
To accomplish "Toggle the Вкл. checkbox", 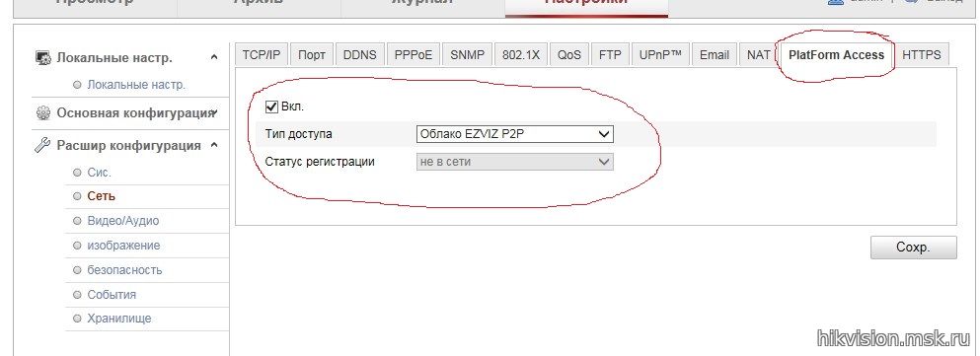I will point(271,107).
